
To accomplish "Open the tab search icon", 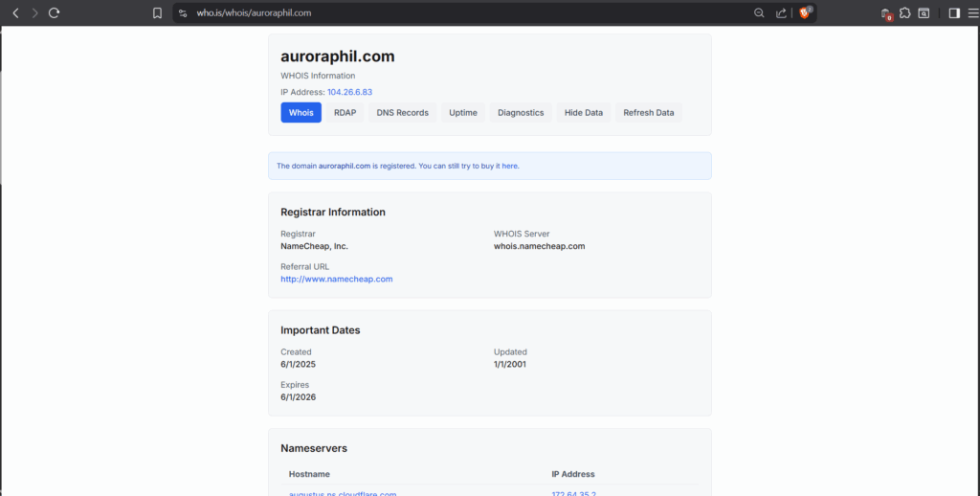I will tap(924, 12).
